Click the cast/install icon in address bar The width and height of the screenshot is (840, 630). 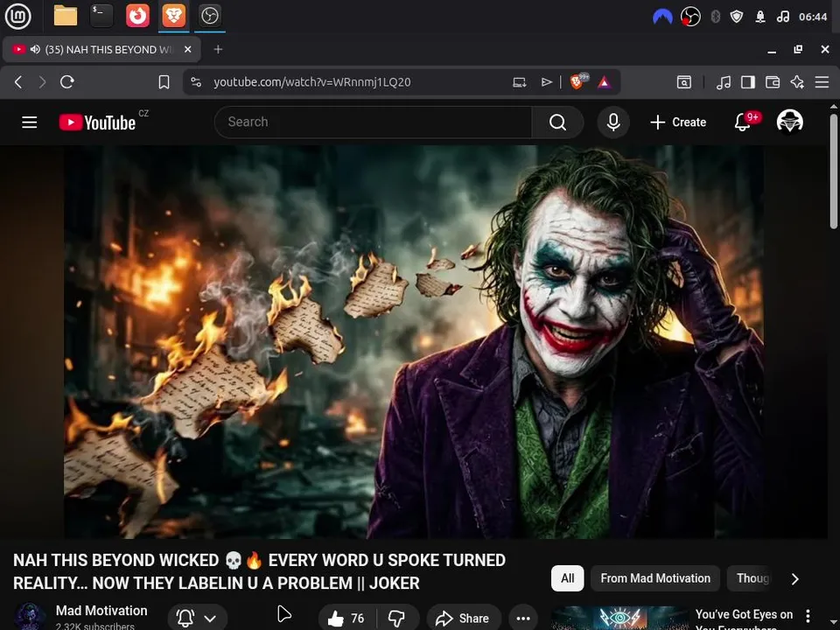click(519, 82)
